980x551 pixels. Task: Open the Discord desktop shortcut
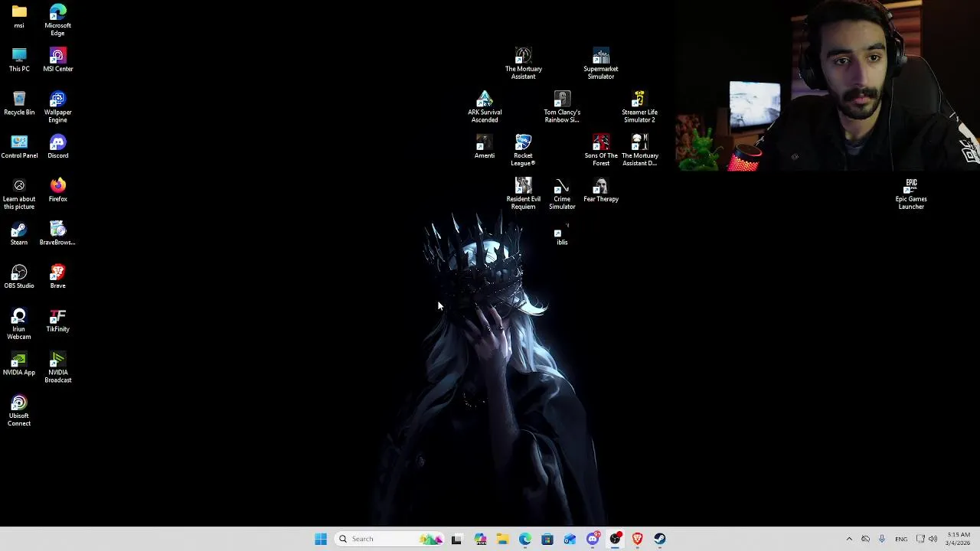pos(57,147)
